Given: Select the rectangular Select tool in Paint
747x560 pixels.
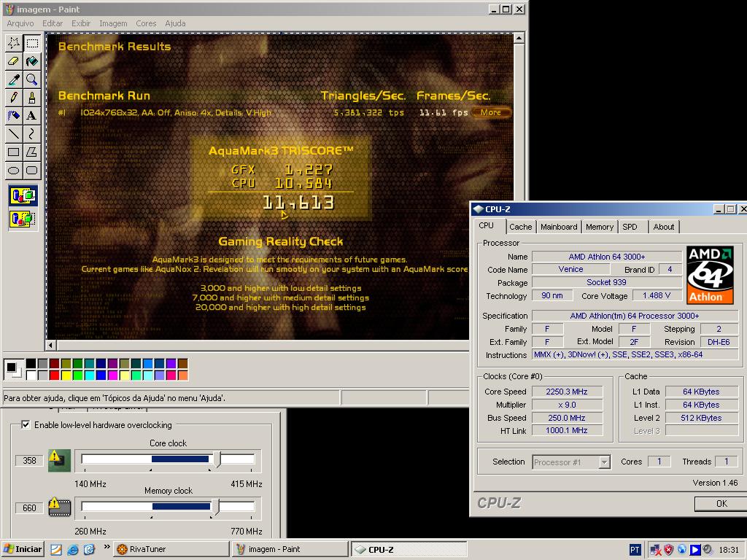Looking at the screenshot, I should point(32,43).
